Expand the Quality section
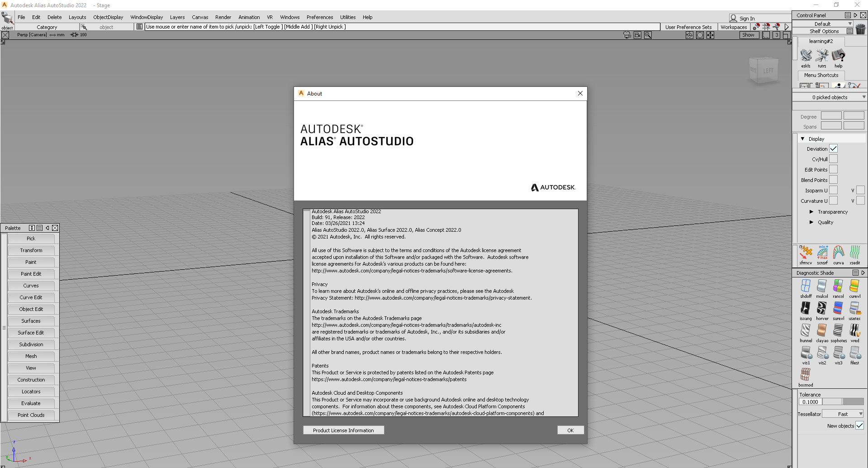The height and width of the screenshot is (468, 868). (811, 222)
